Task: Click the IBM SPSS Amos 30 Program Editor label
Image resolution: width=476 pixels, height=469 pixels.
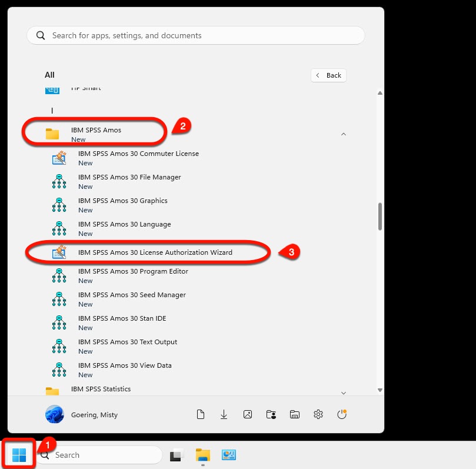Action: click(x=133, y=271)
